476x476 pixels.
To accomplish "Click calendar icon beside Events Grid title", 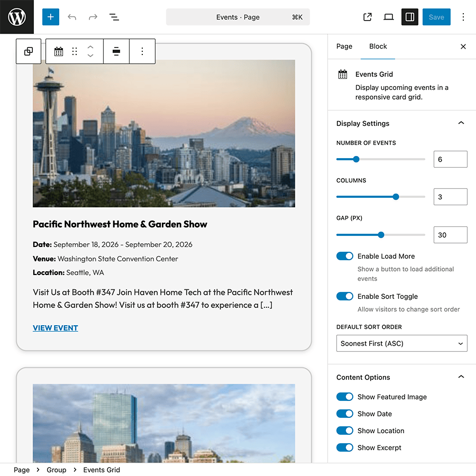I will (x=343, y=75).
